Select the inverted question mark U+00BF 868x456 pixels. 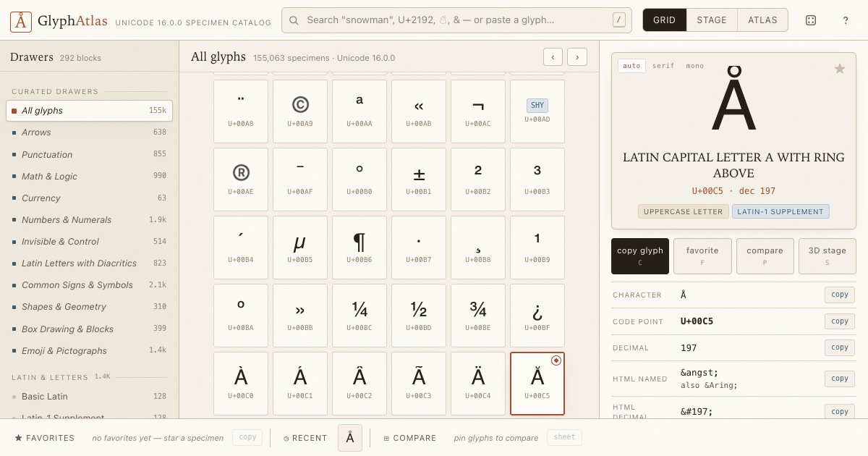537,315
